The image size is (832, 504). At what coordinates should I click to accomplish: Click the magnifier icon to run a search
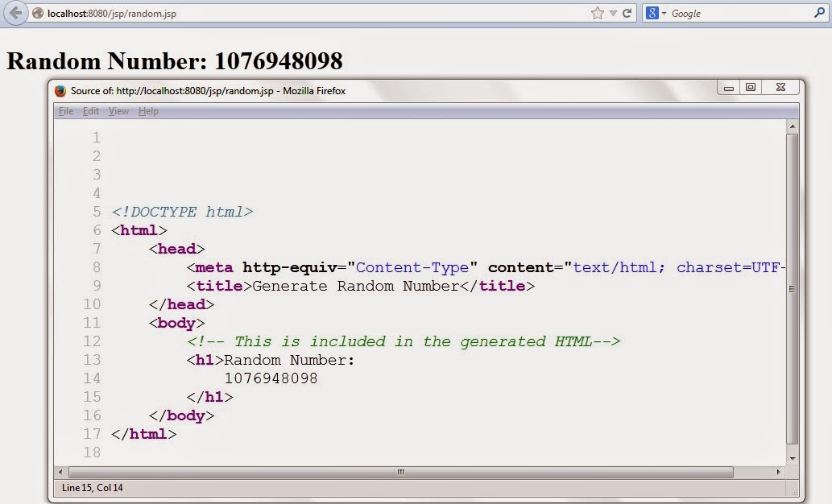(x=817, y=13)
